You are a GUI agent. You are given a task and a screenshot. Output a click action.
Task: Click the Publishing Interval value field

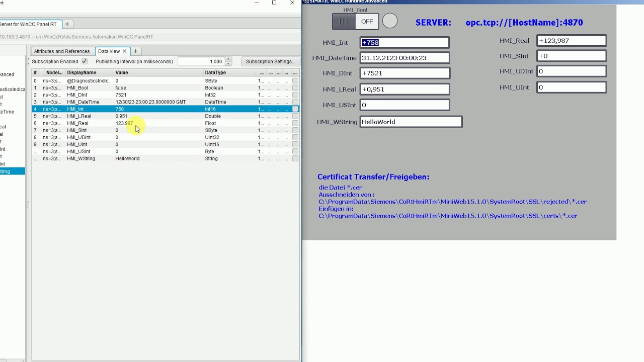pyautogui.click(x=201, y=61)
